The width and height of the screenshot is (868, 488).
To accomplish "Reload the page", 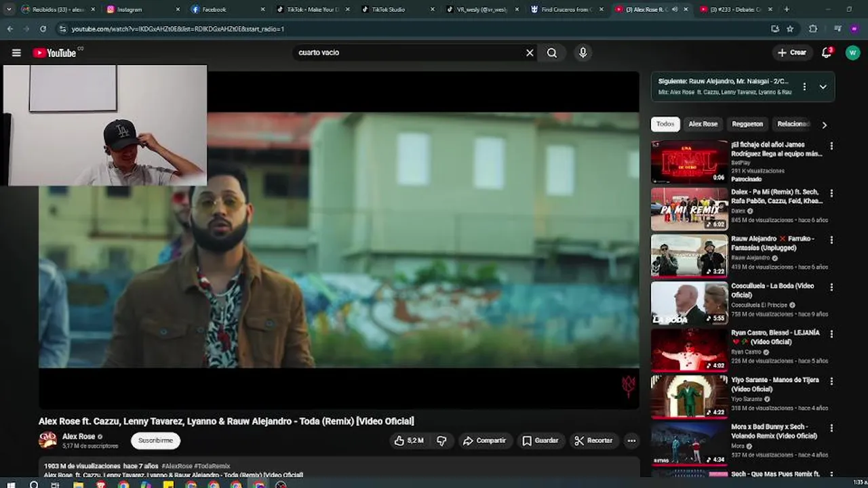I will tap(43, 29).
